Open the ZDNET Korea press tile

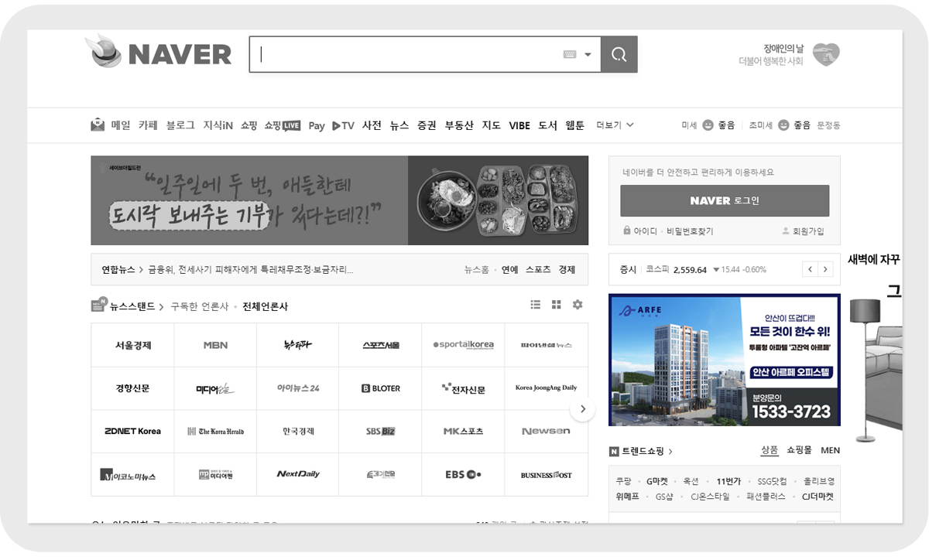pyautogui.click(x=132, y=431)
